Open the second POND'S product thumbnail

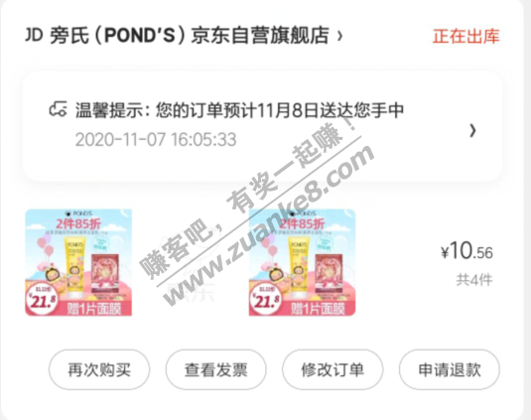(x=302, y=262)
